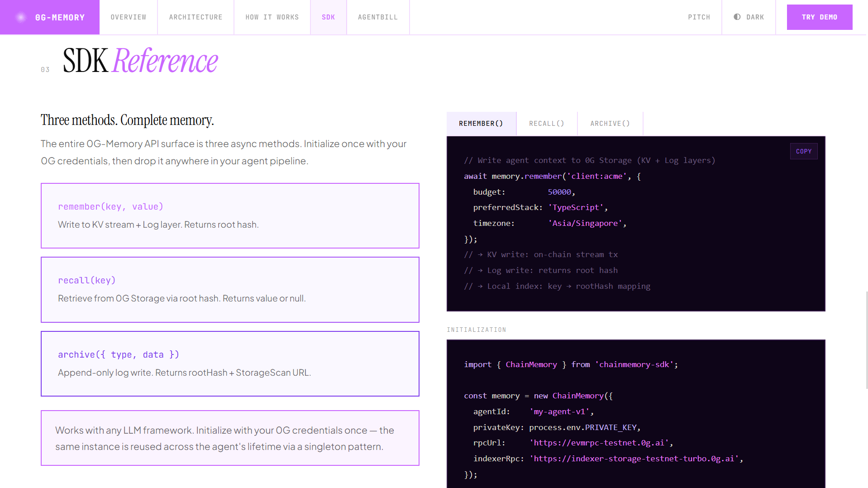Screen dimensions: 868x488
Task: Click the Try Demo button
Action: click(x=820, y=17)
